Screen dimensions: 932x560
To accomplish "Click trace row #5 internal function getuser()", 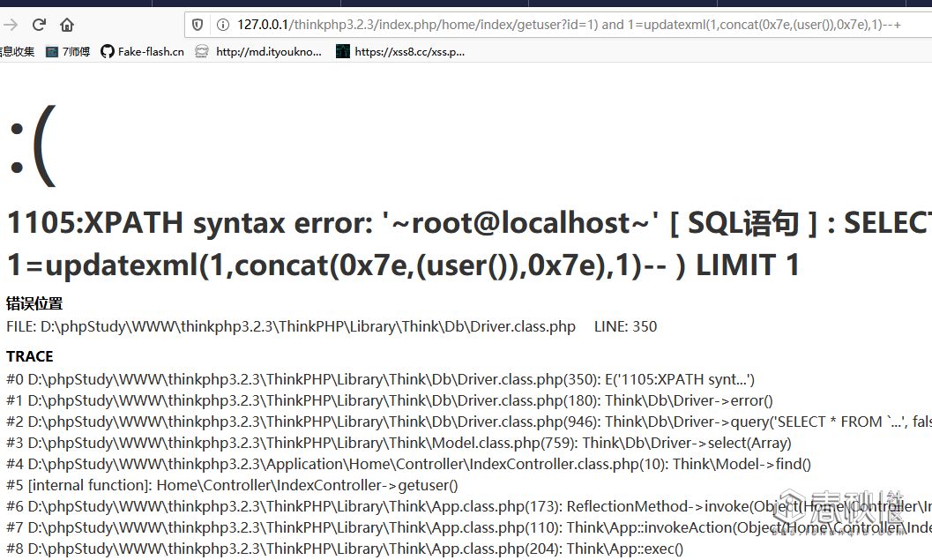I will 232,485.
